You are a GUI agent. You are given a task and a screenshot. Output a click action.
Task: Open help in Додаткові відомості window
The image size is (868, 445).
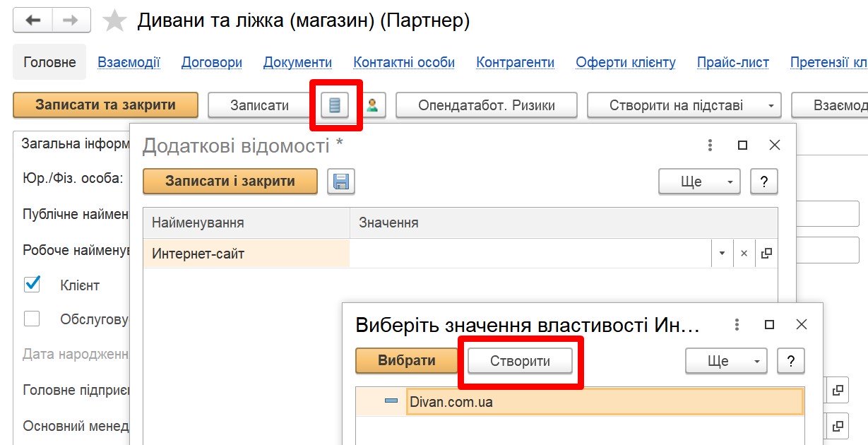(x=764, y=182)
